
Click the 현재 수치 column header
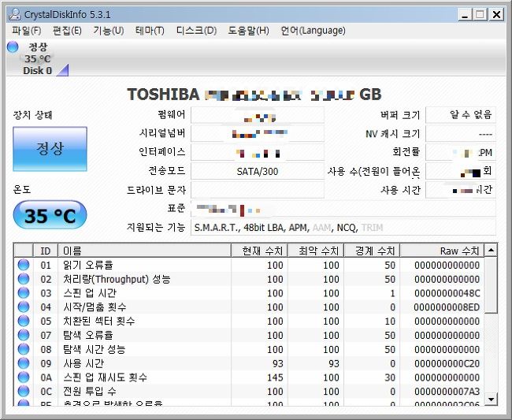click(259, 251)
